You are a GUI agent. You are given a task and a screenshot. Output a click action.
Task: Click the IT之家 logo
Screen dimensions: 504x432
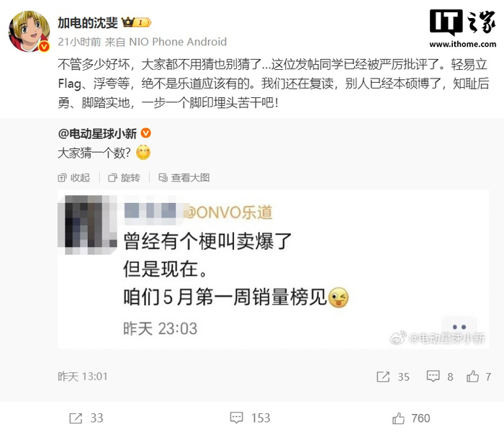(462, 22)
